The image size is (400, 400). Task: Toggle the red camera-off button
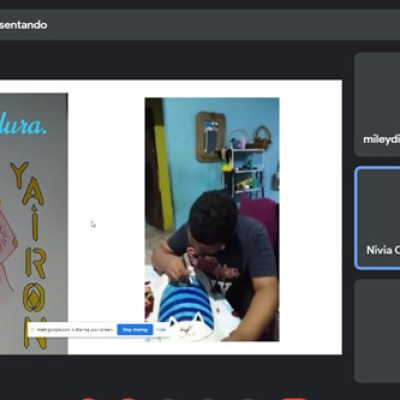128,399
